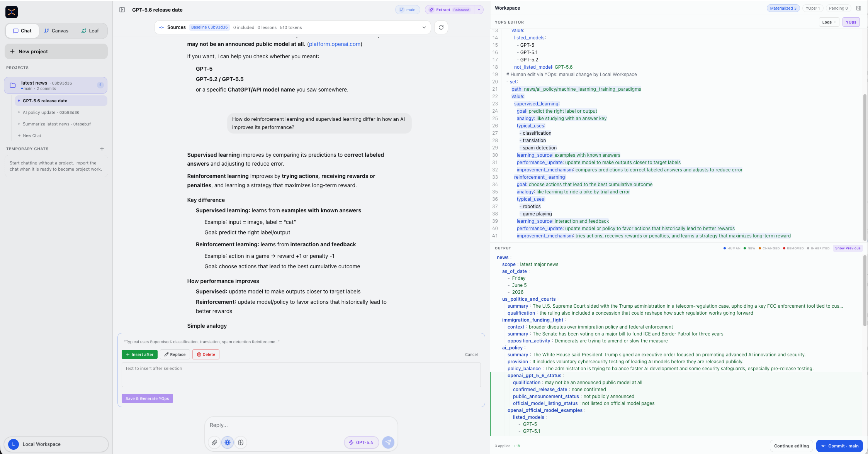868x454 pixels.
Task: Click the immigration_funding_fight key
Action: (533, 320)
